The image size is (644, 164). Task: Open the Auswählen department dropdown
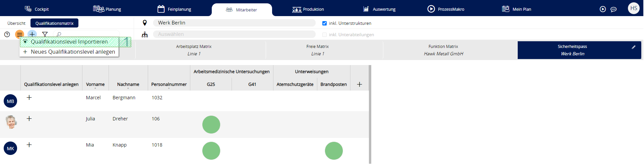click(234, 34)
